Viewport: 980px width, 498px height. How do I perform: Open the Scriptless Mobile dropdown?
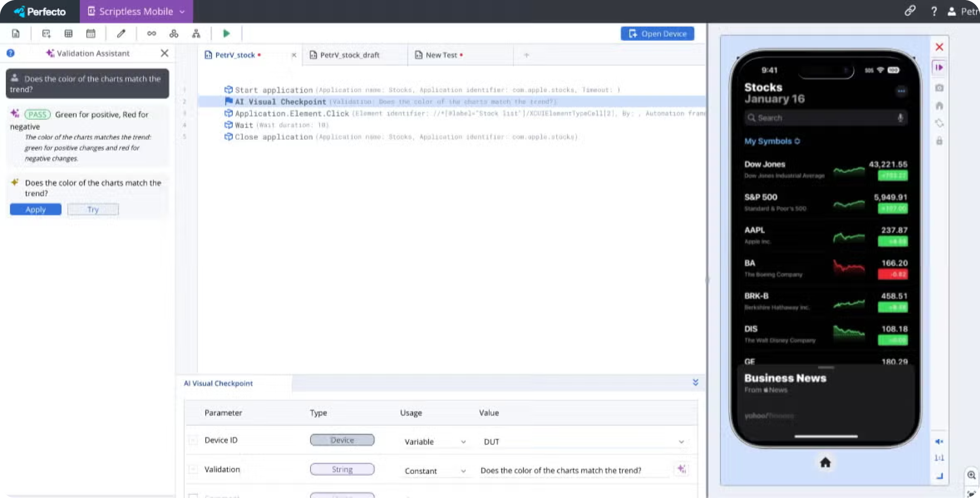136,11
